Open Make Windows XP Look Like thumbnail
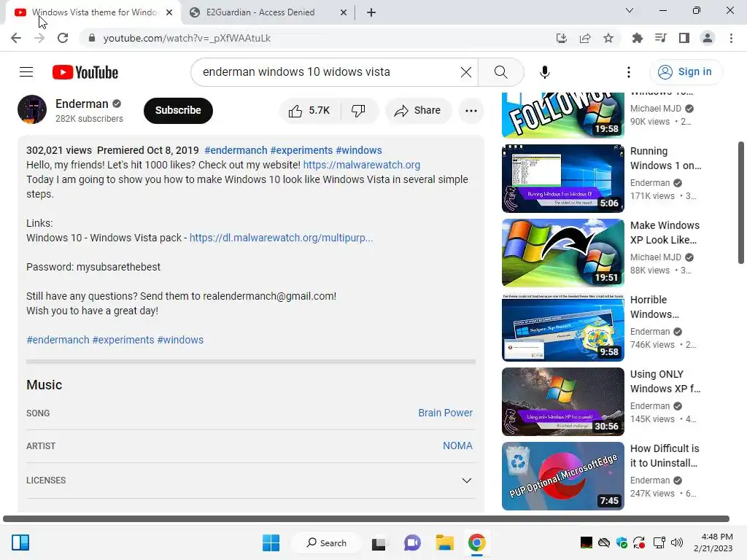 (562, 253)
